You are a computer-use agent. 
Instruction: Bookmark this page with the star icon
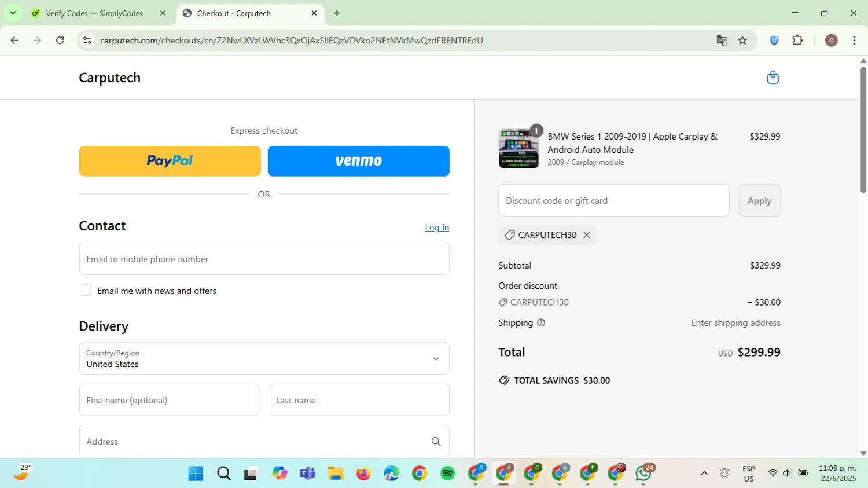tap(742, 41)
